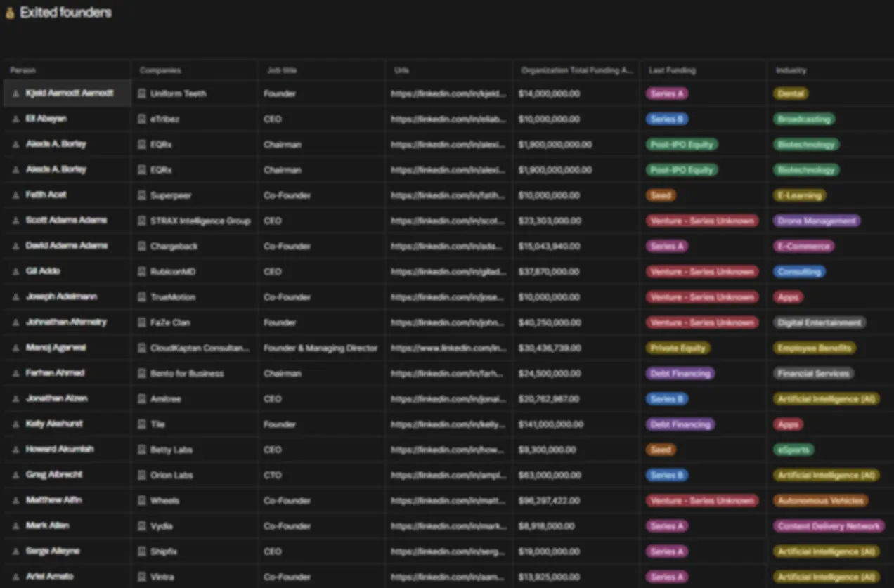Screen dimensions: 894x588
Task: Click the $141,000,000.00 funding cell
Action: (576, 424)
